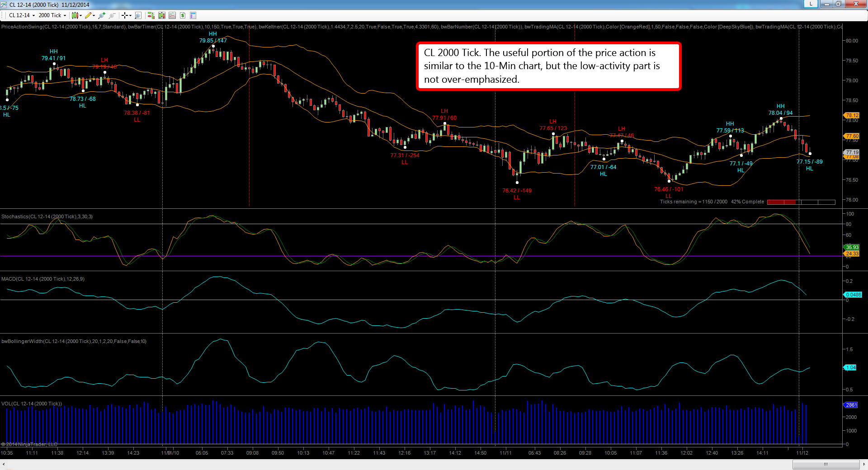Click the 76.46 / -101 swing low label
Viewport: 868px width, 470px height.
pos(669,189)
